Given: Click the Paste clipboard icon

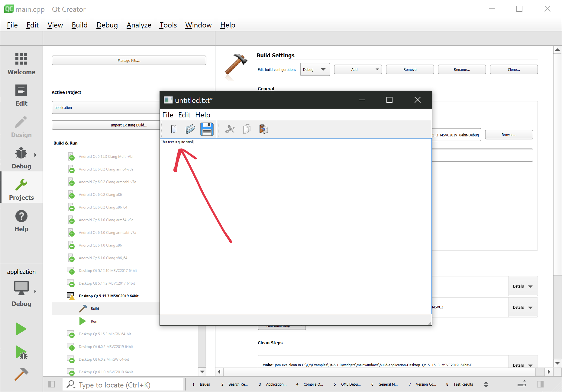Looking at the screenshot, I should point(263,129).
